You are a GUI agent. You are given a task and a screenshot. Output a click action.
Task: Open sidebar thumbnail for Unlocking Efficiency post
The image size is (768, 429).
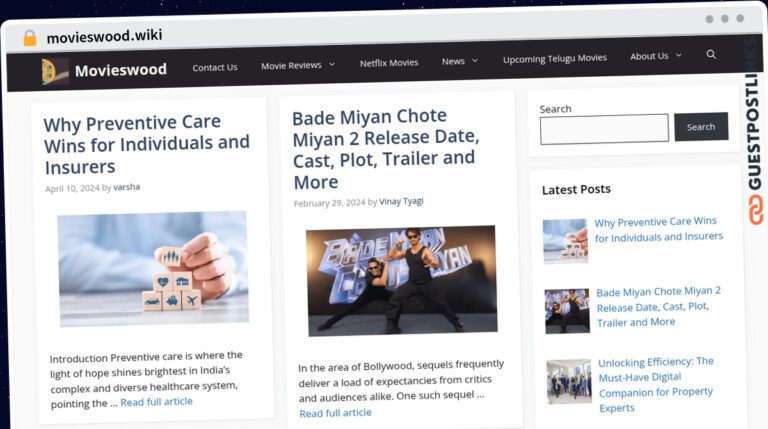click(569, 381)
